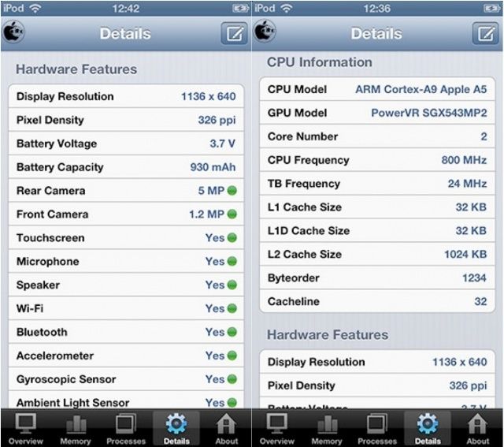Select Pixel Density row in left screen
This screenshot has width=504, height=447.
pos(126,120)
